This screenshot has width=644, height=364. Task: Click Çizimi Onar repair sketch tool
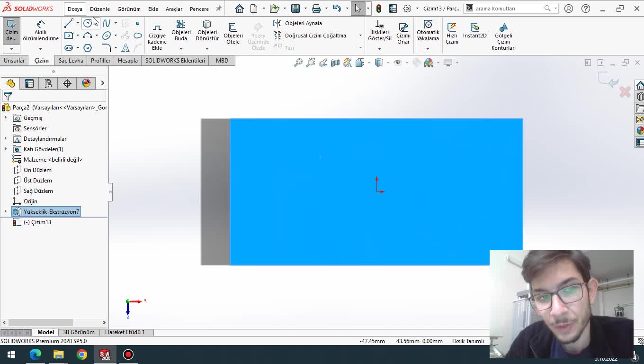403,33
